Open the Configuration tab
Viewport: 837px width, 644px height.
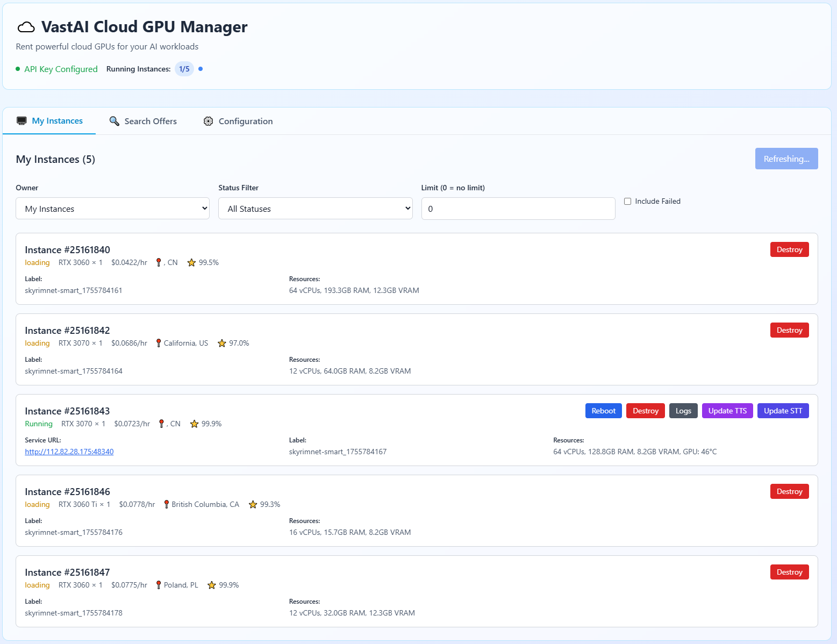(x=238, y=121)
